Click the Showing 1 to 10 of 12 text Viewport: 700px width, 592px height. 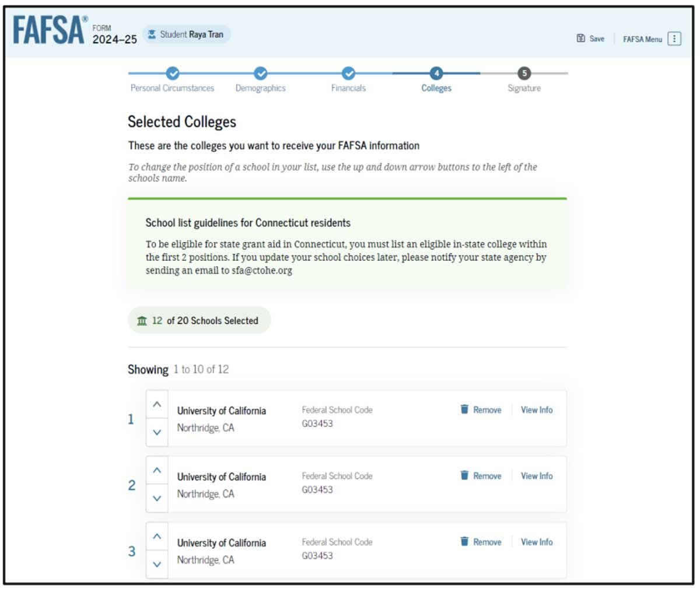[x=178, y=369]
